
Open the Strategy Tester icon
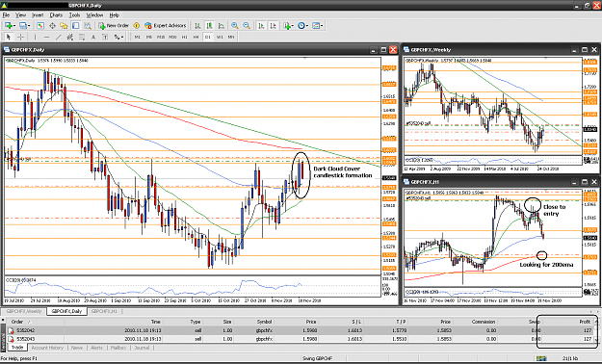pos(88,26)
